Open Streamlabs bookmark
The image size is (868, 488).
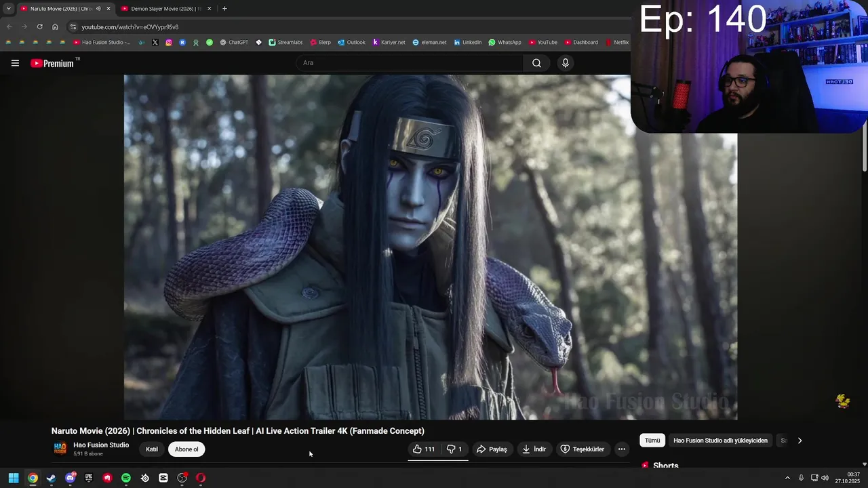click(x=285, y=42)
